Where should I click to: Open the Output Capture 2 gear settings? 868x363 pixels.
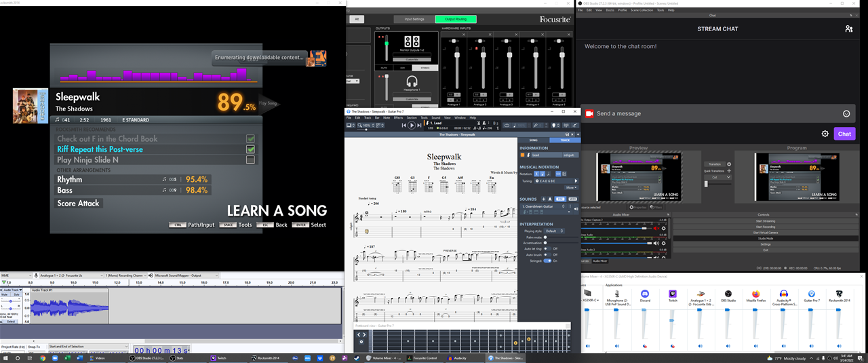[664, 229]
